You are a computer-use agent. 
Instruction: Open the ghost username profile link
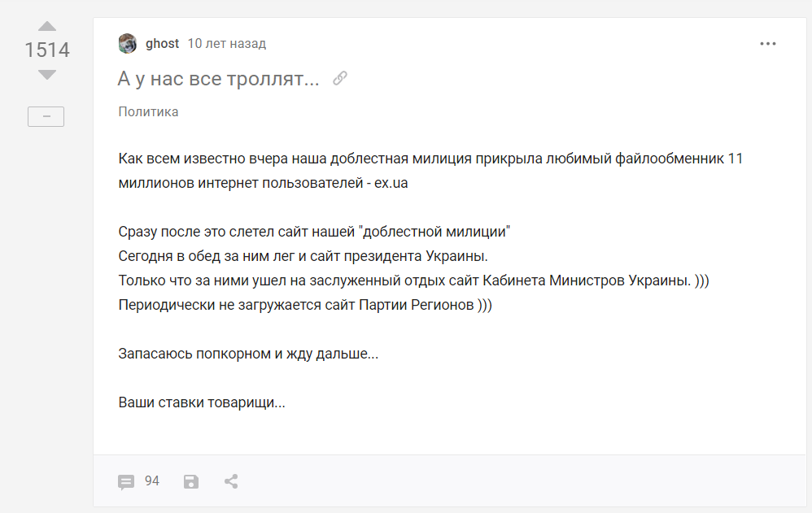(162, 43)
